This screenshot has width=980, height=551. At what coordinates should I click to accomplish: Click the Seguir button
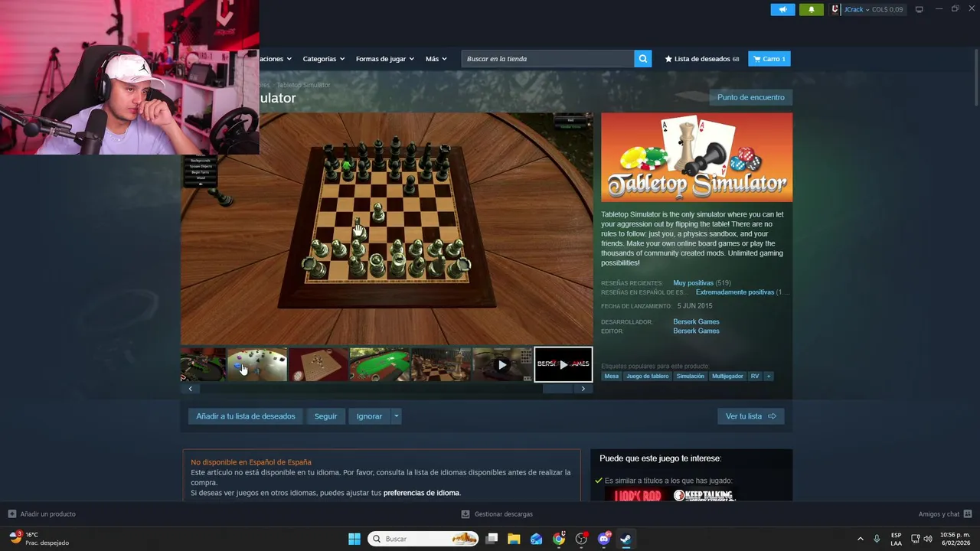[325, 416]
